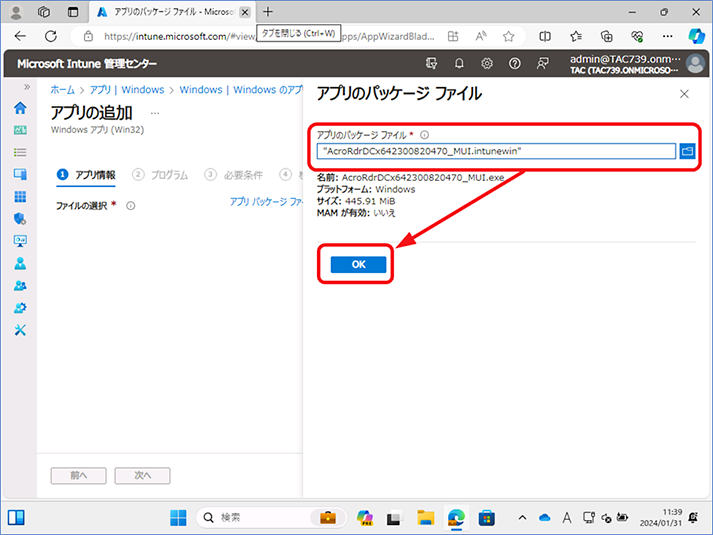Open Endpoint security shield icon in sidebar
Image resolution: width=713 pixels, height=535 pixels.
click(x=20, y=219)
